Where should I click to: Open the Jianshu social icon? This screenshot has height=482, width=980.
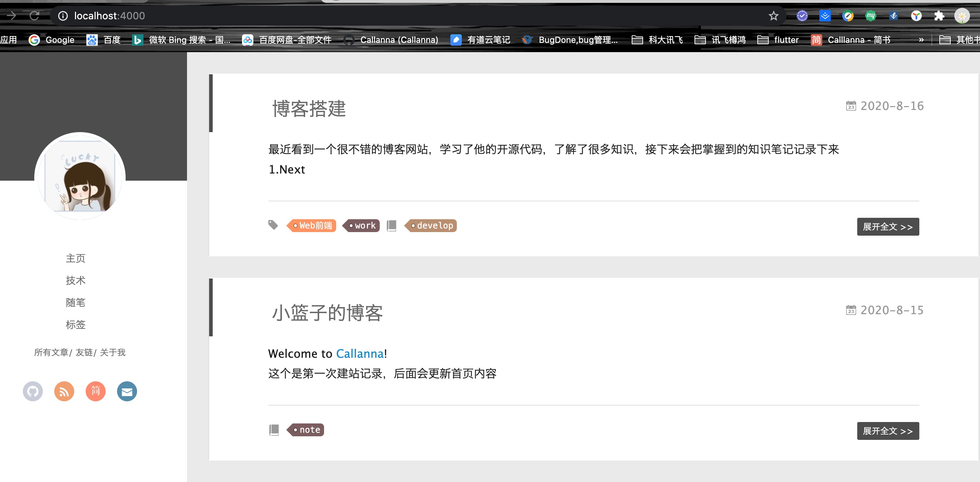pos(96,391)
